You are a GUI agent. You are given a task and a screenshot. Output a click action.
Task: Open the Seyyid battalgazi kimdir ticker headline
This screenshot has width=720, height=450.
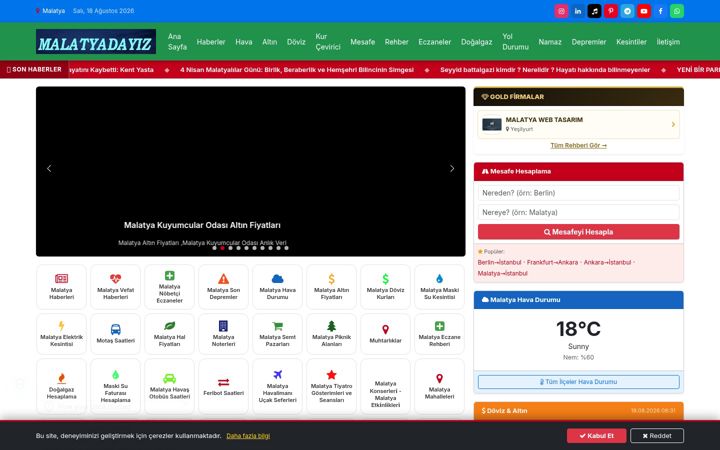545,70
